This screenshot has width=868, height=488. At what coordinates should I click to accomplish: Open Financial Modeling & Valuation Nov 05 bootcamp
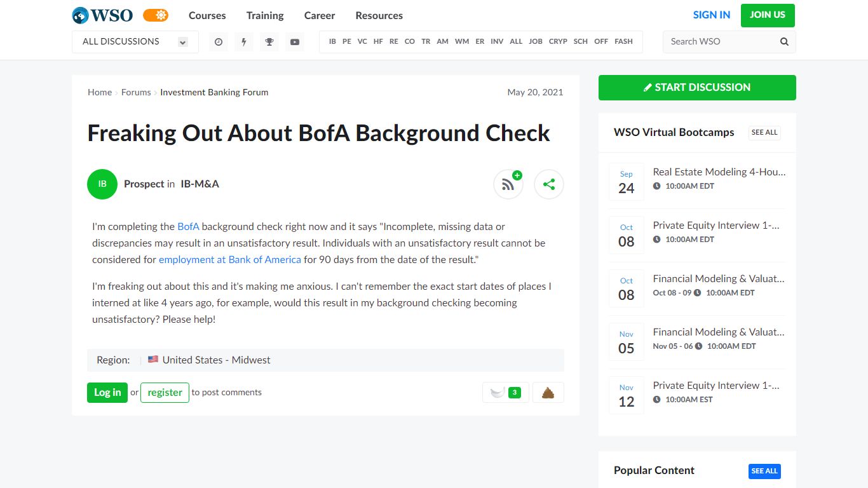[x=719, y=332]
